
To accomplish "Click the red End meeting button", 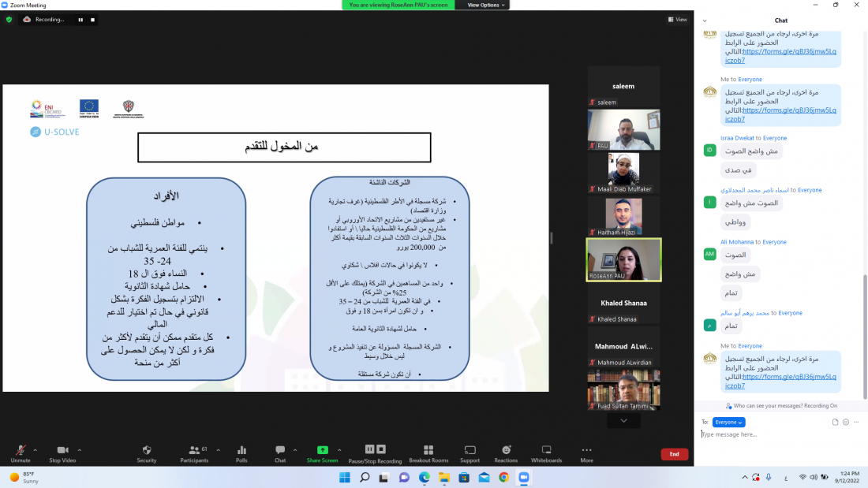I will (674, 454).
